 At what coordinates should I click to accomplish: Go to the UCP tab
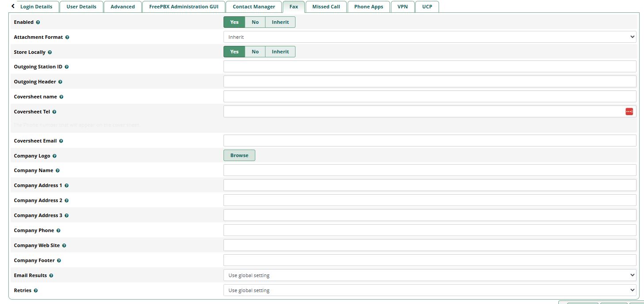pyautogui.click(x=427, y=7)
